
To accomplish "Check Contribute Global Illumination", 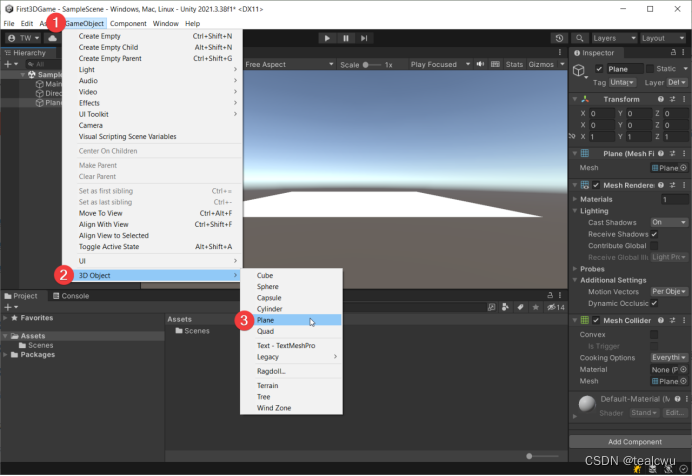I will [654, 246].
